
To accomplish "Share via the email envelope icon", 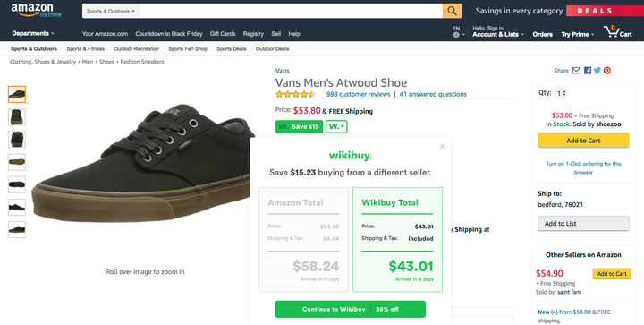I will point(576,71).
